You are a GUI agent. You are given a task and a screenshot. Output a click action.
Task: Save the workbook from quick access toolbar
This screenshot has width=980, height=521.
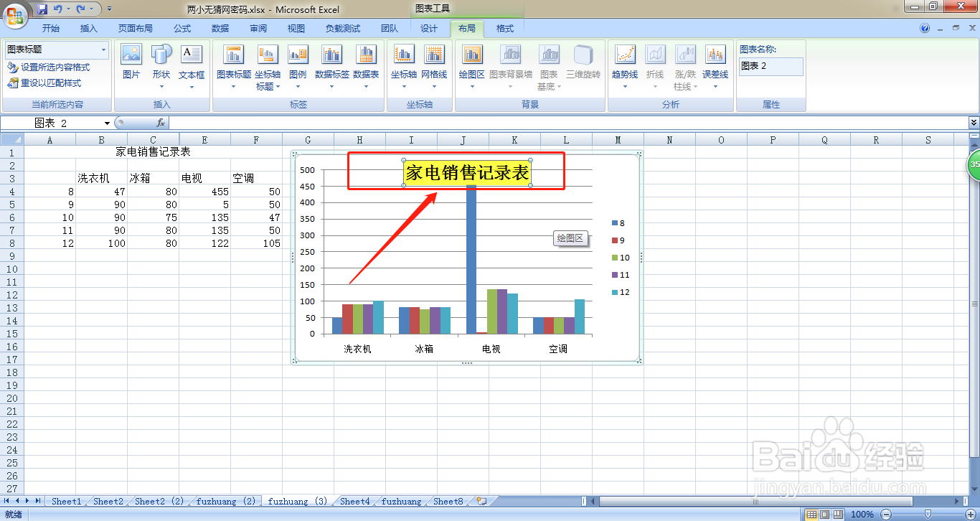[x=42, y=9]
